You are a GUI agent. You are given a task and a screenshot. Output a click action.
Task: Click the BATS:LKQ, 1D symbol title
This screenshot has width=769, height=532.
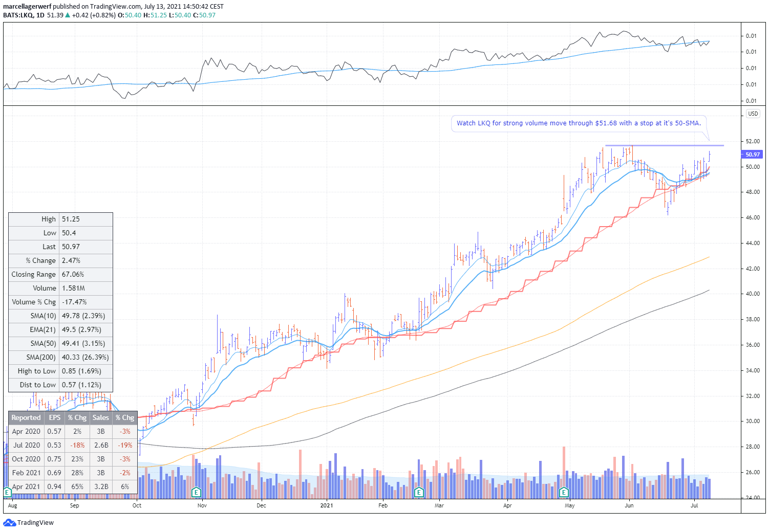point(24,15)
